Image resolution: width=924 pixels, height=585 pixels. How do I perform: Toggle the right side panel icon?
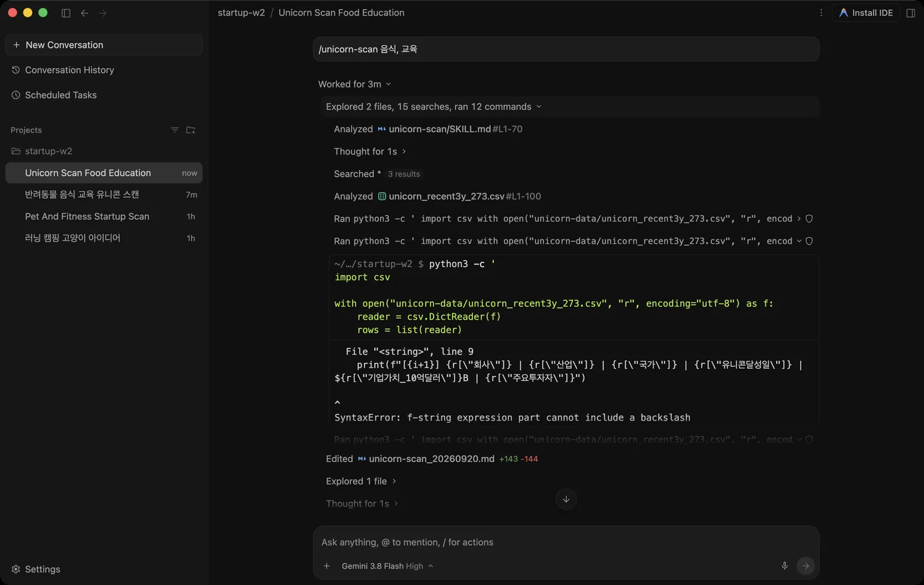pos(910,13)
